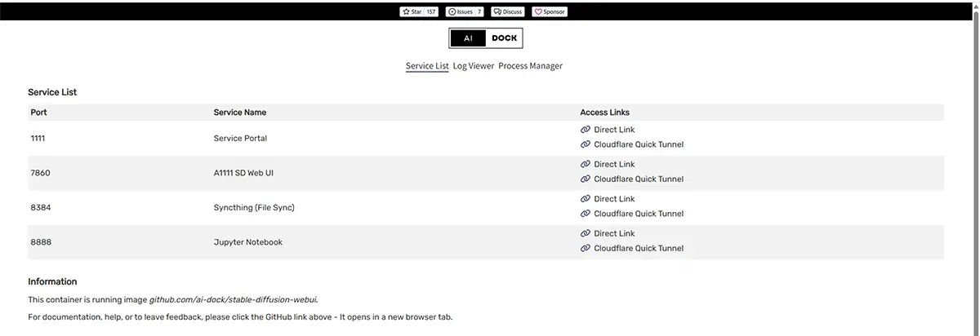Screen dimensions: 980x336
Task: Click chain icon beside A1111 Cloudflare Quick Tunnel
Action: (585, 179)
